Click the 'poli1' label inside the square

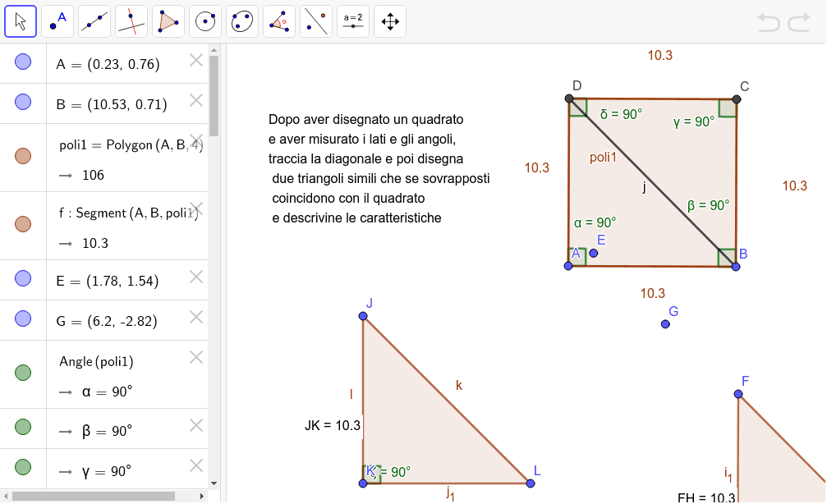click(x=603, y=157)
